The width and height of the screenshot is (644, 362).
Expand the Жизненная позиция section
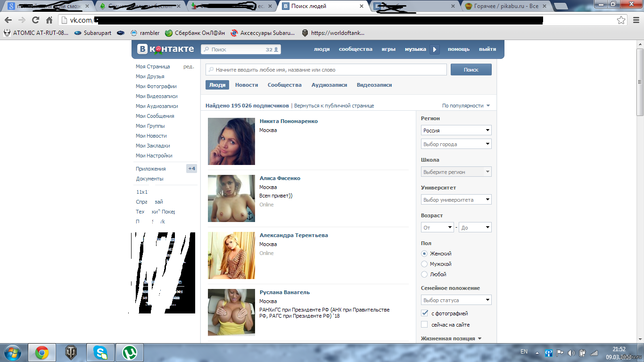tap(451, 338)
